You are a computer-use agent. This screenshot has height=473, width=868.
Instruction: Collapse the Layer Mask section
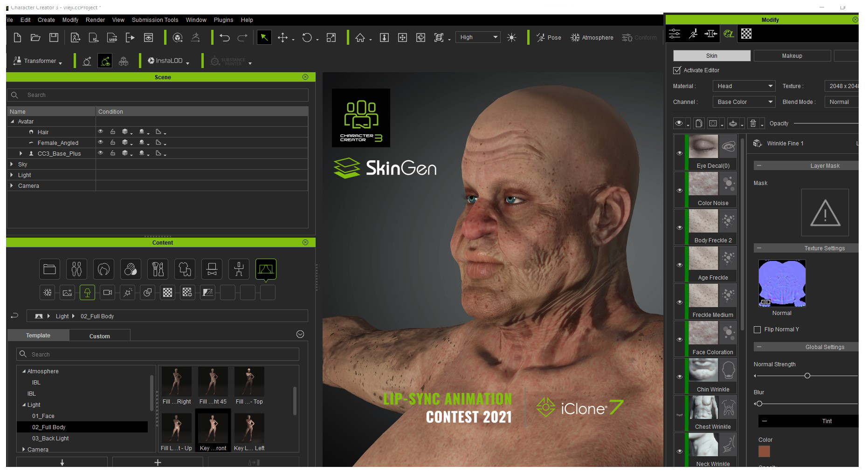coord(759,165)
